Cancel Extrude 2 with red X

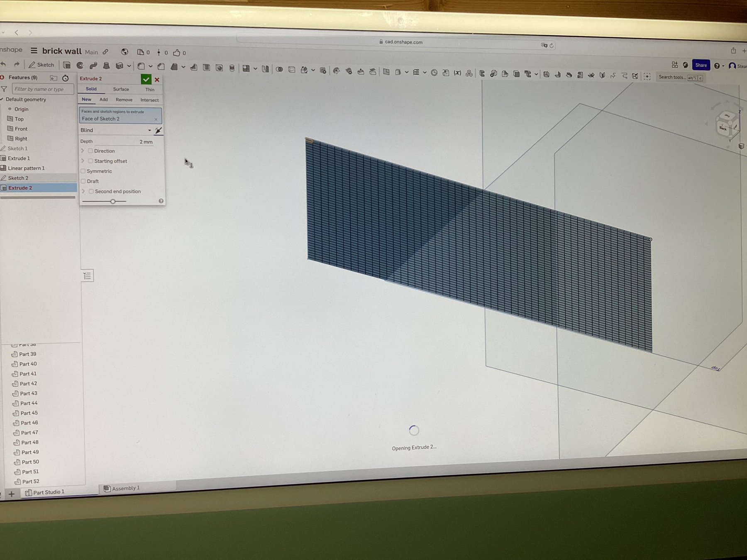(157, 80)
